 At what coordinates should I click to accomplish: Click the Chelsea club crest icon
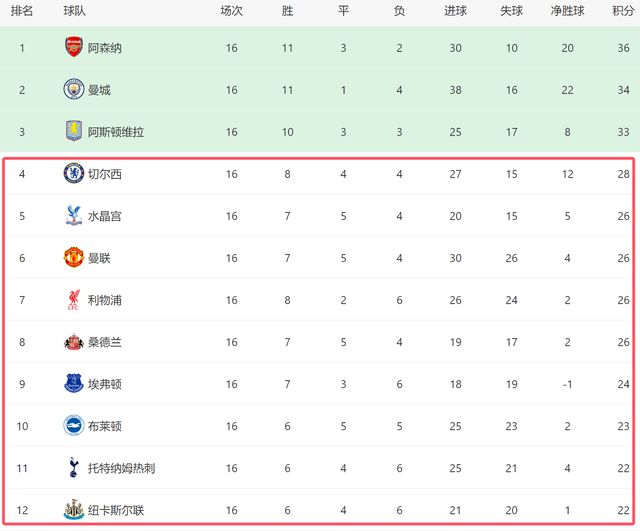click(73, 174)
